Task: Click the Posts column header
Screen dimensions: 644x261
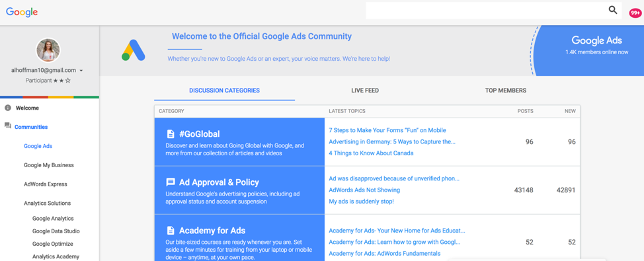Action: tap(525, 111)
